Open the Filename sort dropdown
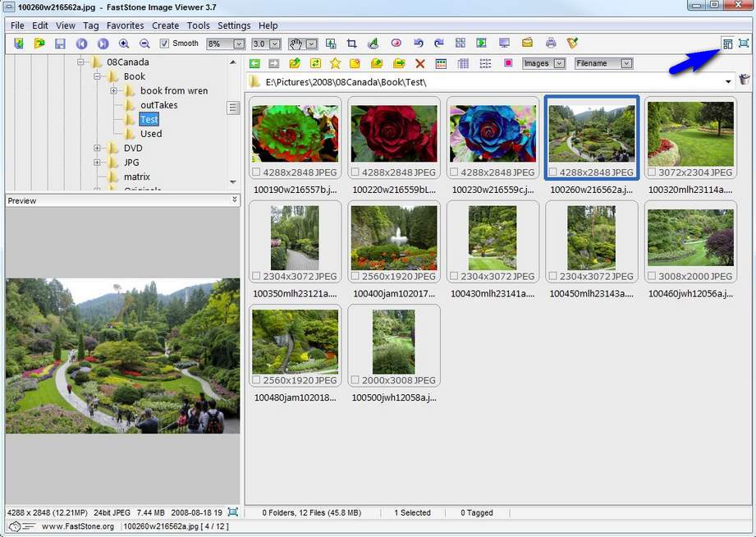 click(626, 63)
